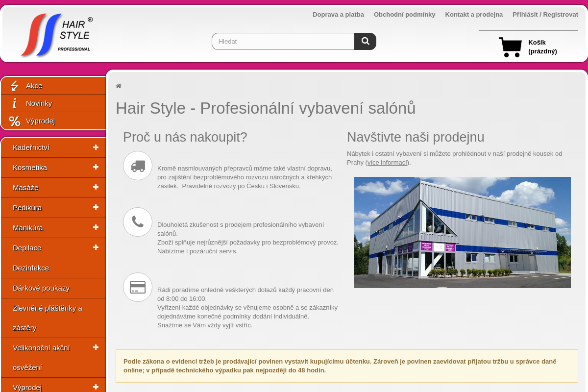Expand the Kadeřnictví category plus
Viewport: 588px width, 392px height.
pos(96,147)
